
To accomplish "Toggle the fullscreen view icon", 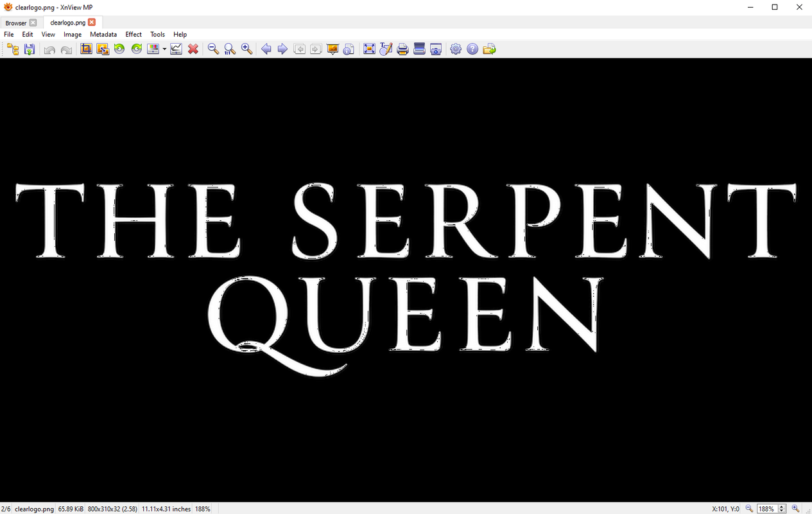I will coord(369,49).
